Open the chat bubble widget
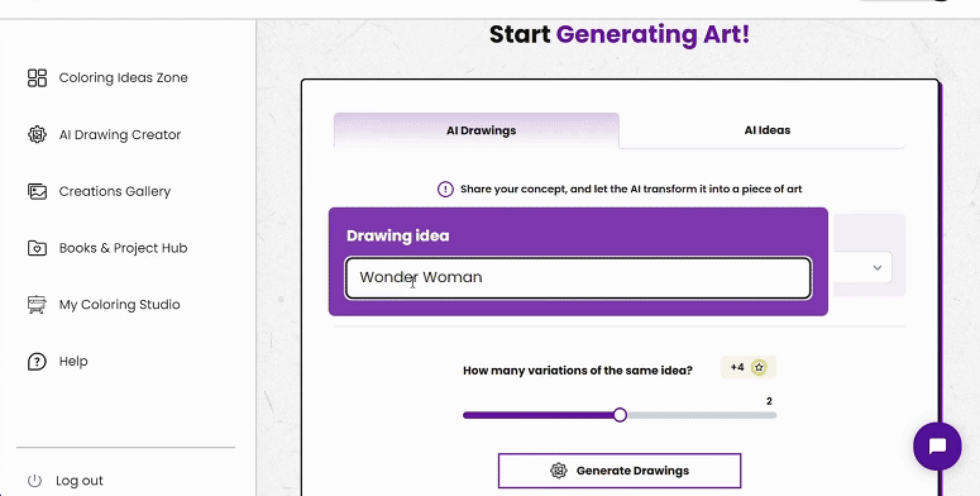Image resolution: width=980 pixels, height=496 pixels. tap(937, 446)
